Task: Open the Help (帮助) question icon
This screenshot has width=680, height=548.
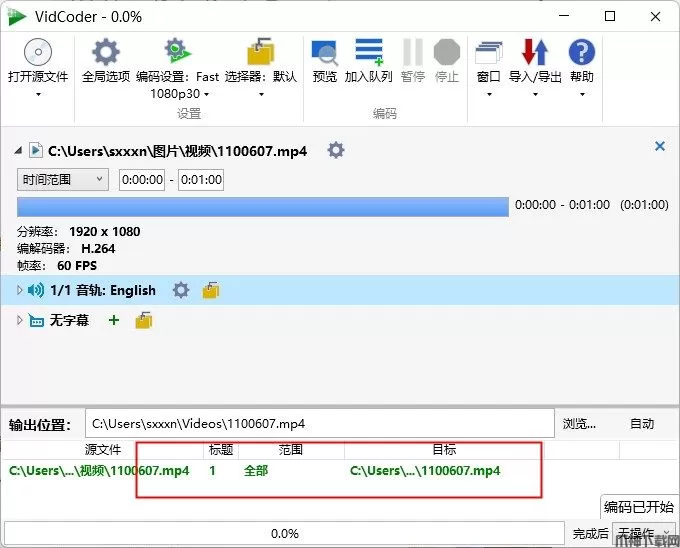Action: tap(582, 52)
